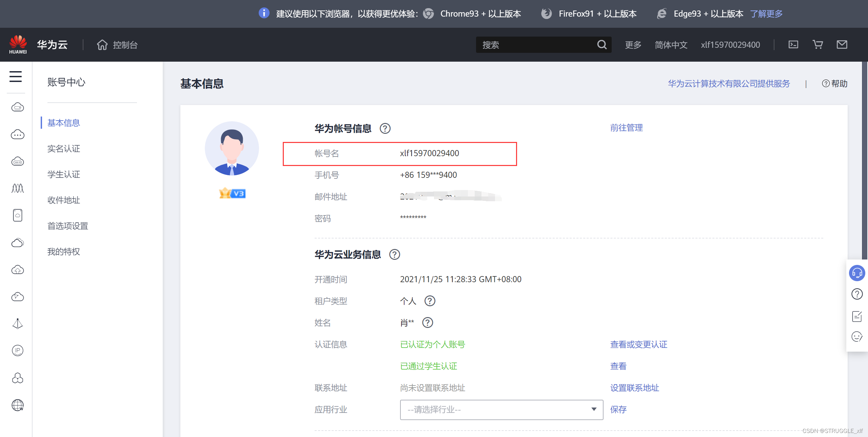
Task: Click question mark next to 租户类型
Action: (x=430, y=301)
